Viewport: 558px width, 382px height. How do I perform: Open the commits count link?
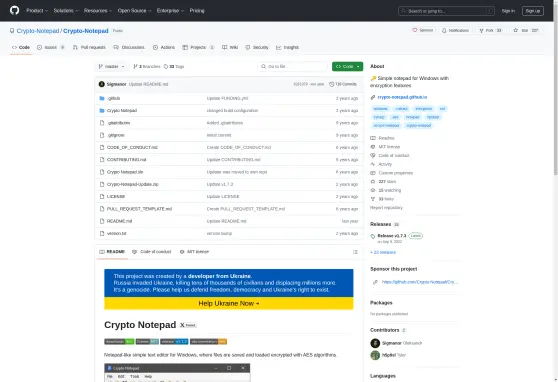click(x=343, y=84)
